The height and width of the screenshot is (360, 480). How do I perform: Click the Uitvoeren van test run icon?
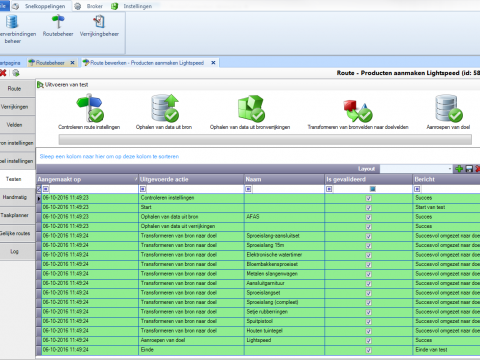[x=40, y=85]
